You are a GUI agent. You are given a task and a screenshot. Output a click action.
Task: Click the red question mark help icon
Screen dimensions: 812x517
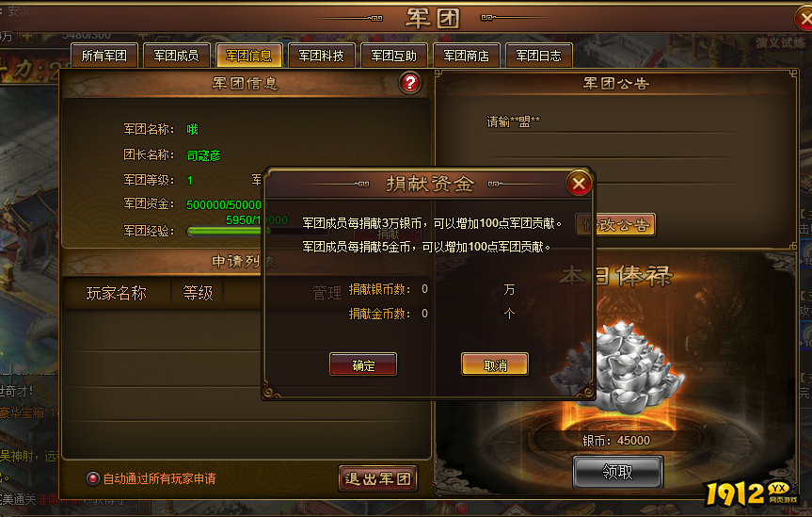409,83
